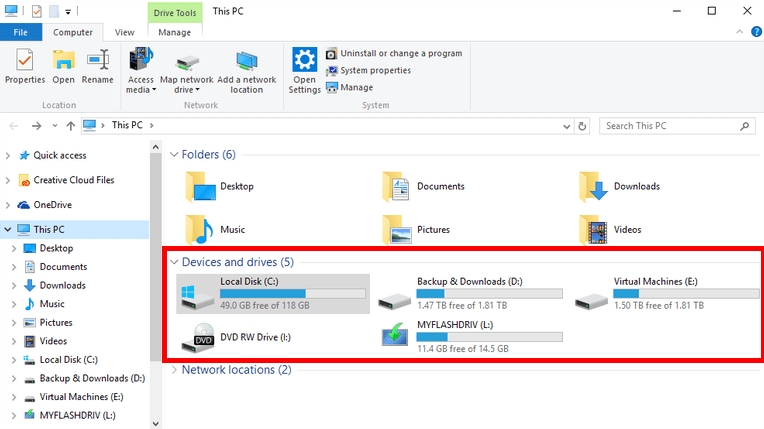Collapse the Devices and drives section
The width and height of the screenshot is (764, 429).
coord(174,262)
